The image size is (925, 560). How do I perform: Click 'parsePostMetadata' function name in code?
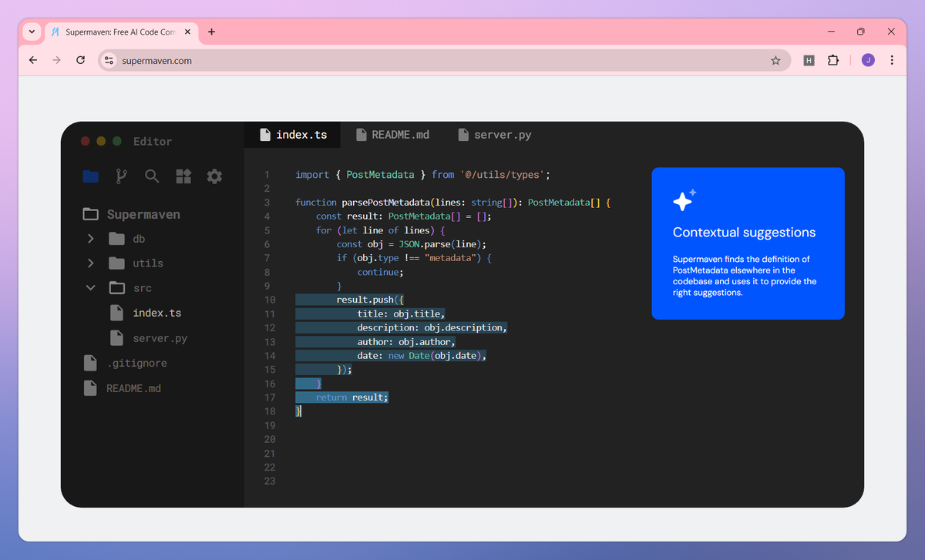pyautogui.click(x=386, y=203)
